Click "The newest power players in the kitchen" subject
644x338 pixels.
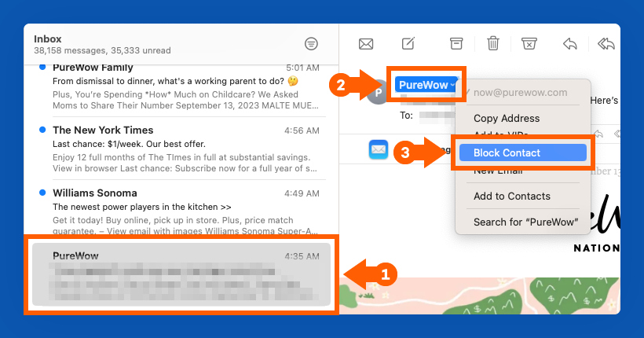point(141,207)
